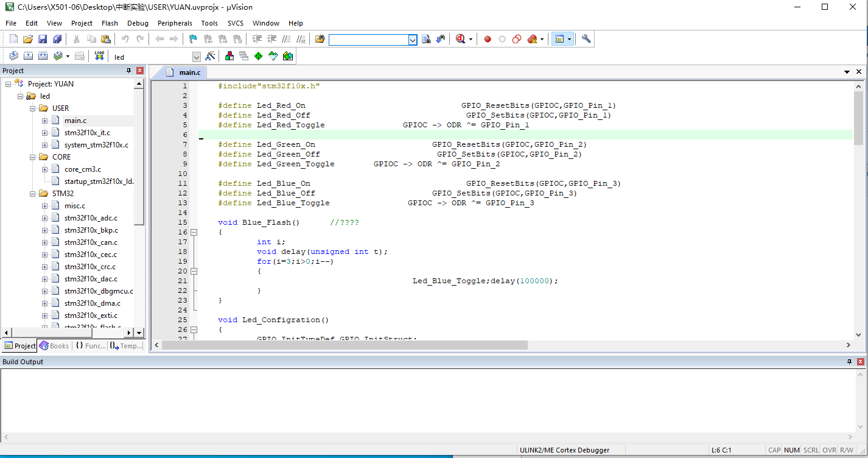Open the Peripherals menu
The height and width of the screenshot is (458, 868).
[175, 23]
